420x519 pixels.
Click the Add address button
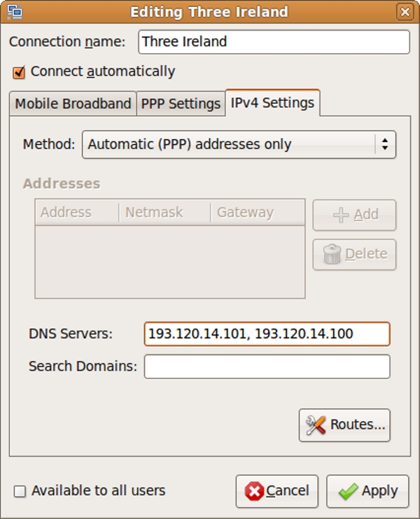354,215
